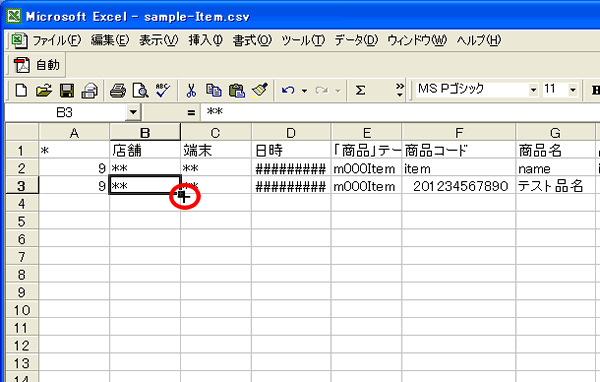Image resolution: width=600 pixels, height=382 pixels.
Task: Click the E-mail send icon
Action: click(x=90, y=91)
